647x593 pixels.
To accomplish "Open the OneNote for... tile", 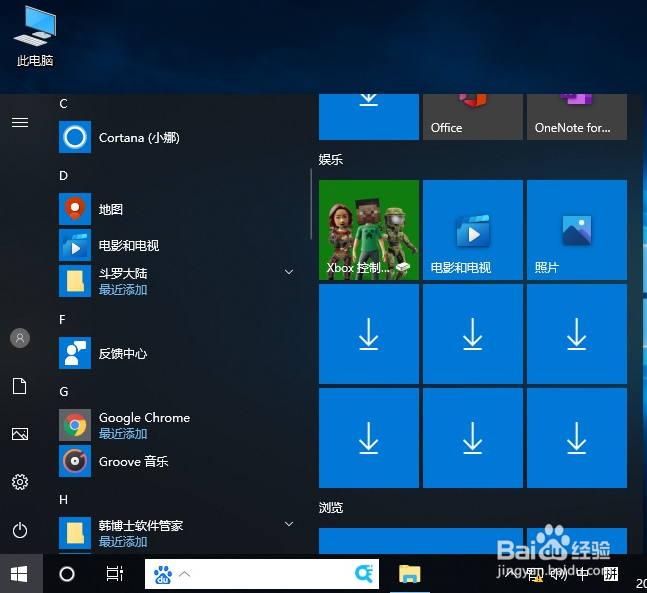I will 577,117.
